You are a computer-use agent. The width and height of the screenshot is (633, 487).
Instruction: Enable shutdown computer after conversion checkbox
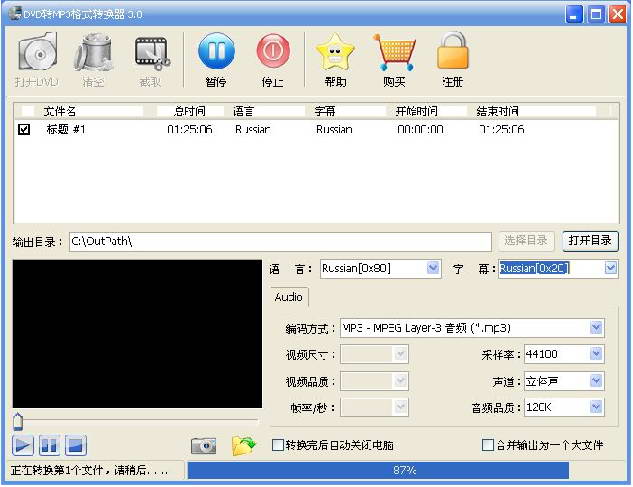pos(278,446)
